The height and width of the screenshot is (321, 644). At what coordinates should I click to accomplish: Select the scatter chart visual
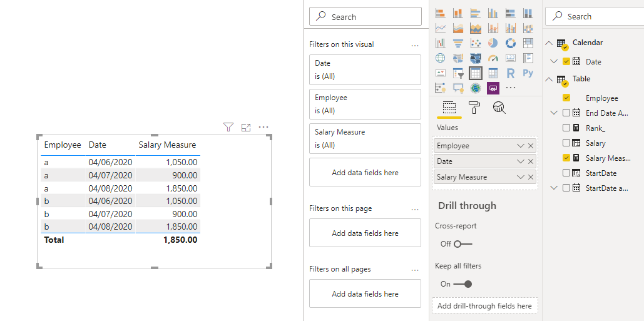pos(476,43)
